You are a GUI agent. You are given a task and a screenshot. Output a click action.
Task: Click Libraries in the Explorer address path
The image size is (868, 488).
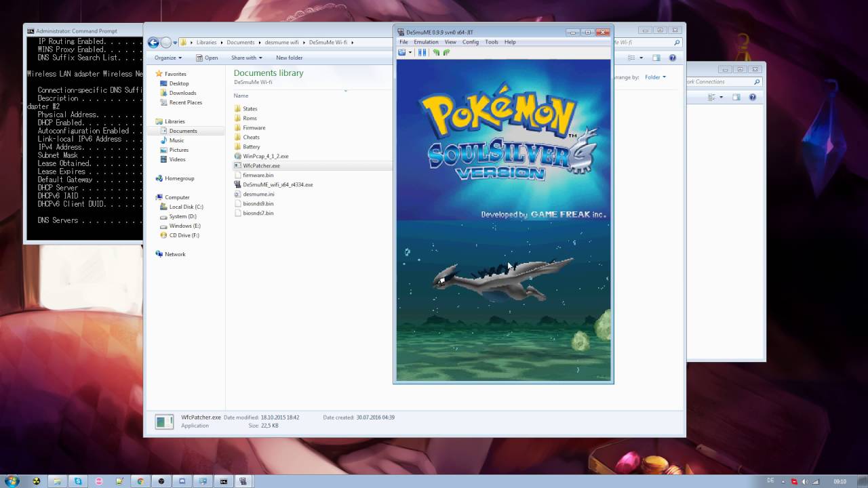[206, 43]
